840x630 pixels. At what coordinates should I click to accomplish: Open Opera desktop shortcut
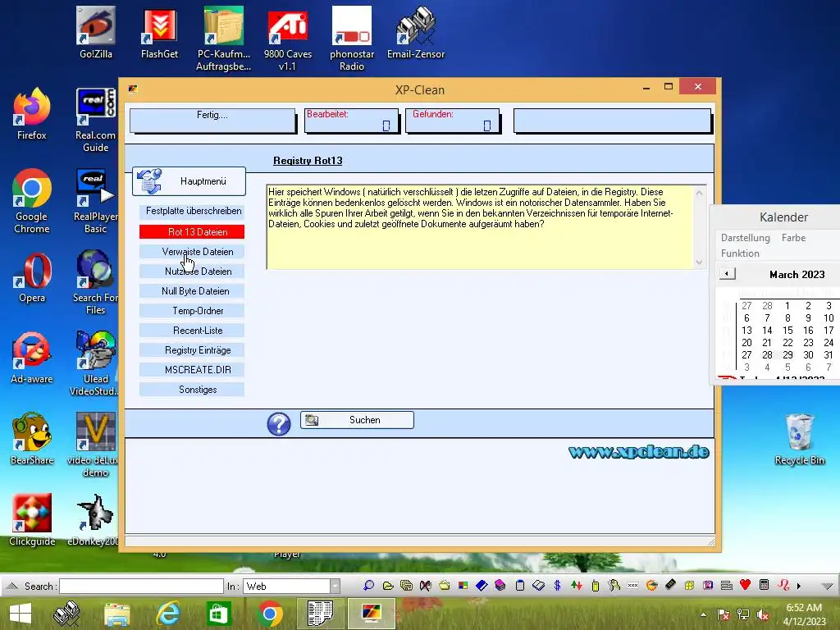(x=32, y=277)
